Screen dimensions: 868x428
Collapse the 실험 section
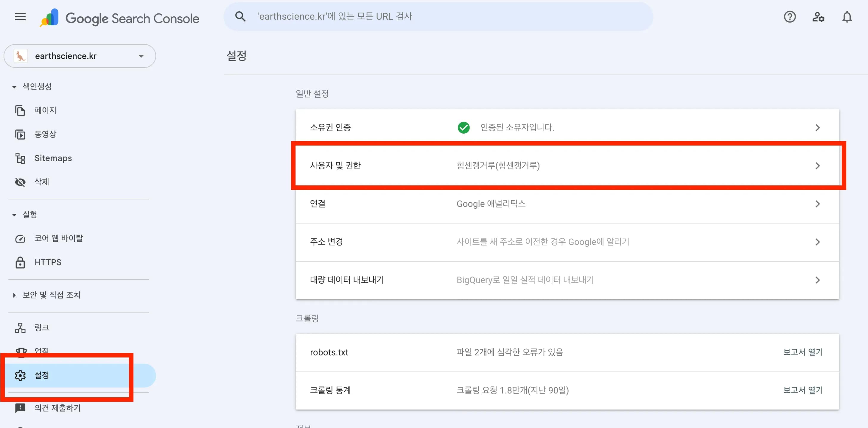14,215
